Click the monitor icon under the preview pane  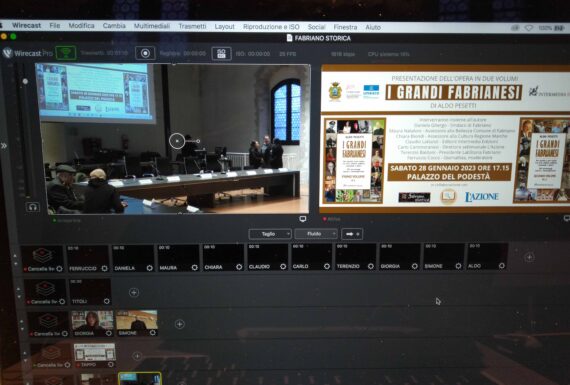tap(302, 219)
